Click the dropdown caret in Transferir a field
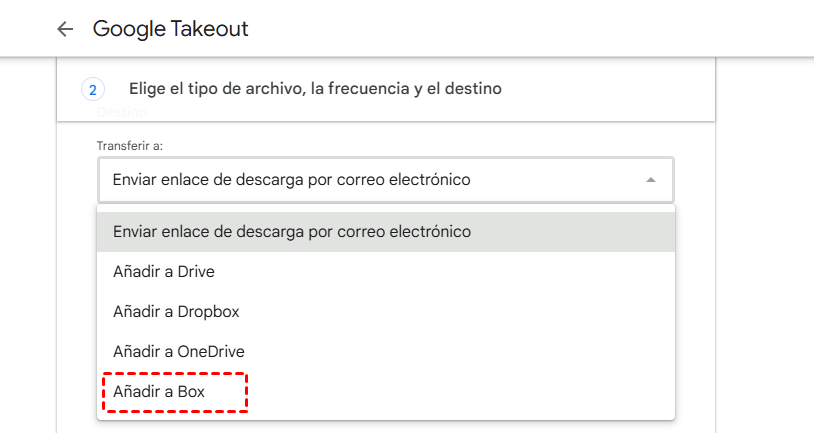This screenshot has height=433, width=814. click(x=651, y=180)
